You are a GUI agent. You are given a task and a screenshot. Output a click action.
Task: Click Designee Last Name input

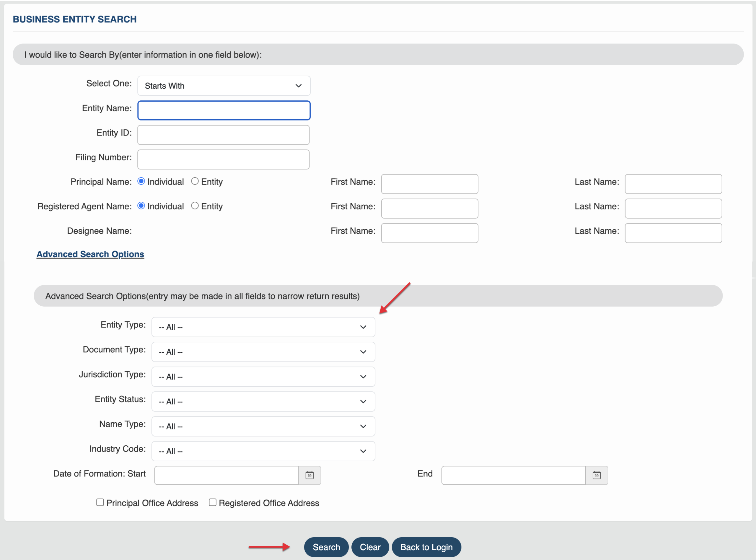coord(673,233)
